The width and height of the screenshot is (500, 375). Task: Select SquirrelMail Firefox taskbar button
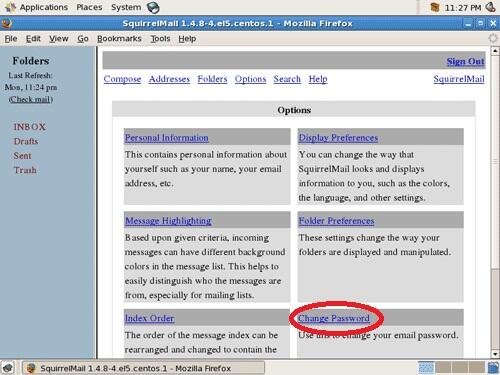point(143,368)
